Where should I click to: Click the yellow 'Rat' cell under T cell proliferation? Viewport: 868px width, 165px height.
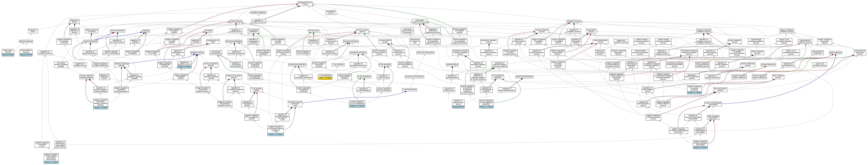click(321, 78)
